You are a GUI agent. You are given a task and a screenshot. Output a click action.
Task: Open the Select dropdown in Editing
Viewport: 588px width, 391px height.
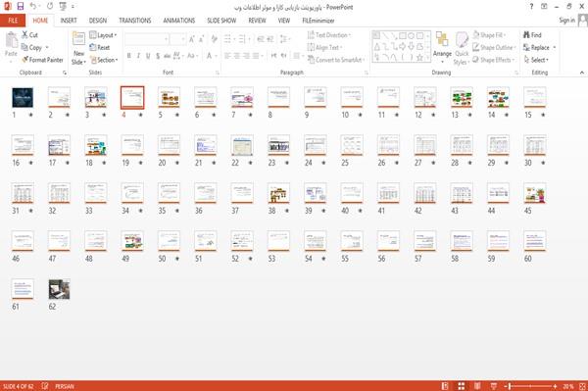[x=536, y=60]
